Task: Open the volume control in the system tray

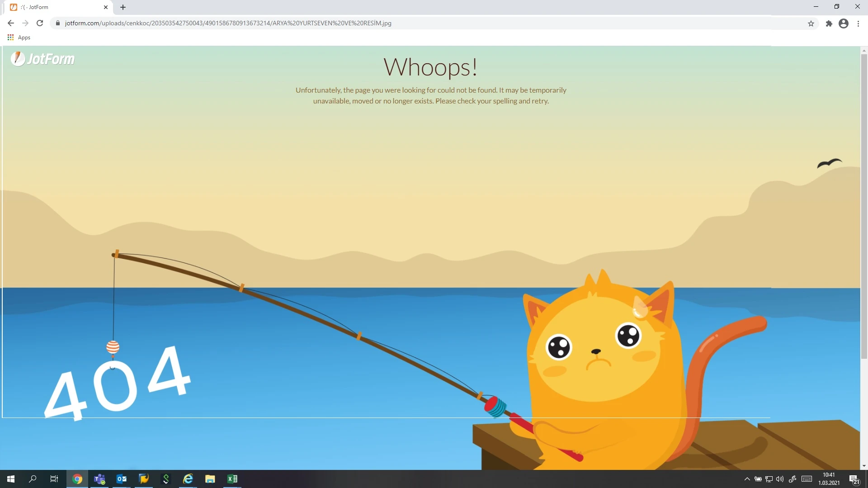Action: [780, 479]
